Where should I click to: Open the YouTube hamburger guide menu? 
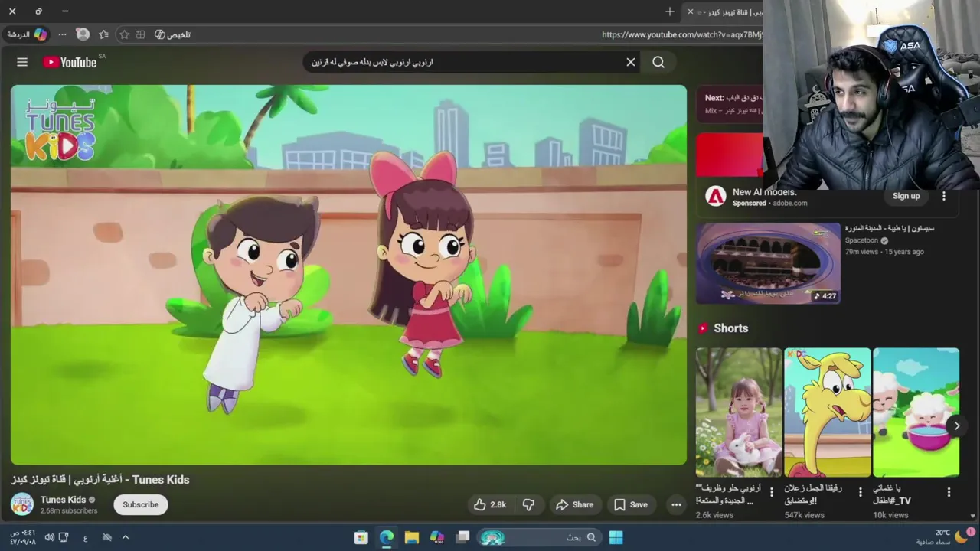point(22,62)
